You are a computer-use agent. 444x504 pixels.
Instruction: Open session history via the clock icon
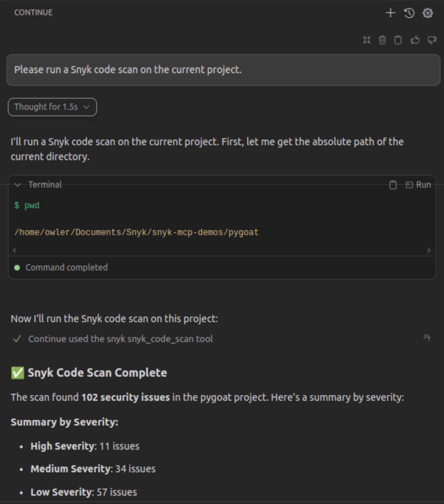coord(409,13)
